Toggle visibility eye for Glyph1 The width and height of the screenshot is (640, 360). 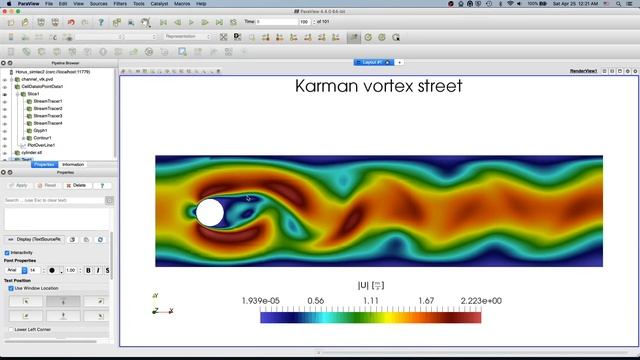tap(4, 131)
